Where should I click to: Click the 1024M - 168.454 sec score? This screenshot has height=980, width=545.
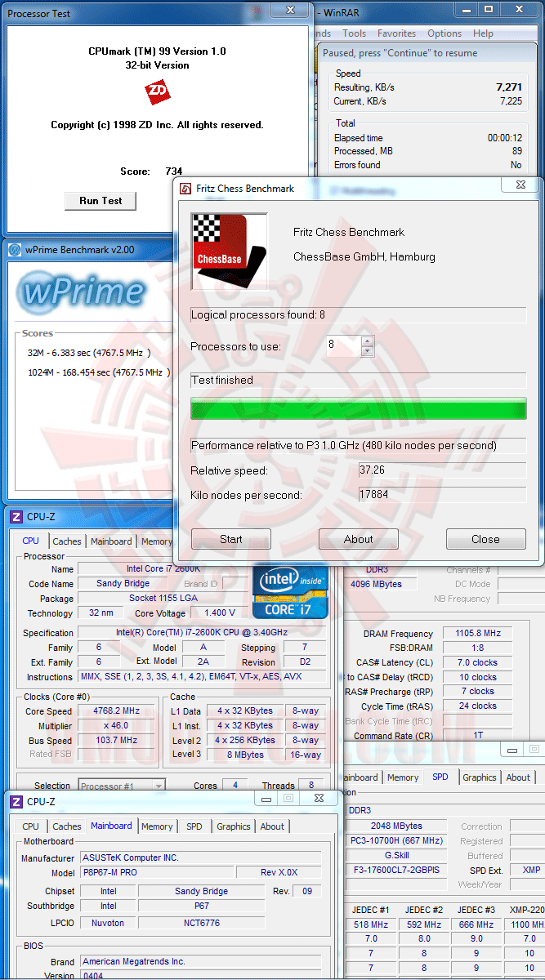coord(98,372)
